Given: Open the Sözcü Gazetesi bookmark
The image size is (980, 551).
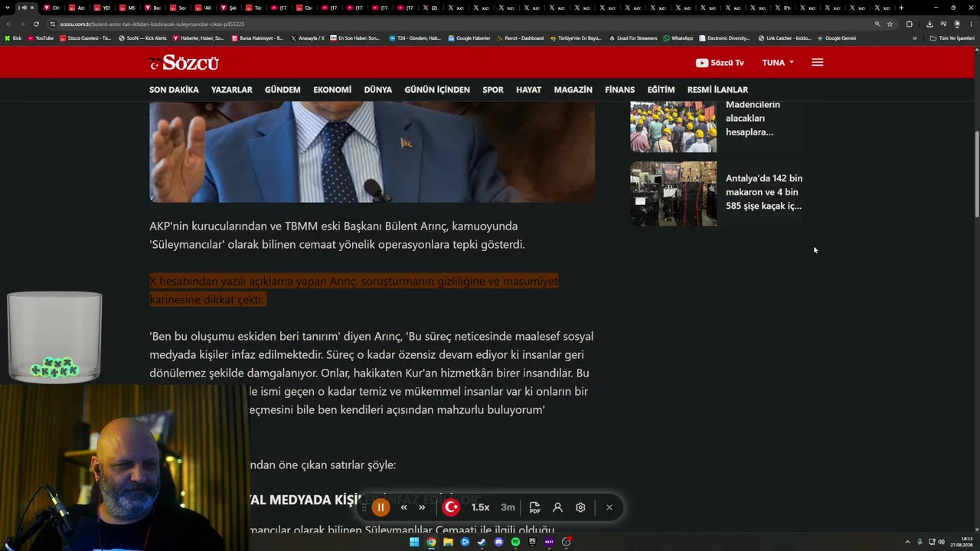Looking at the screenshot, I should point(86,38).
